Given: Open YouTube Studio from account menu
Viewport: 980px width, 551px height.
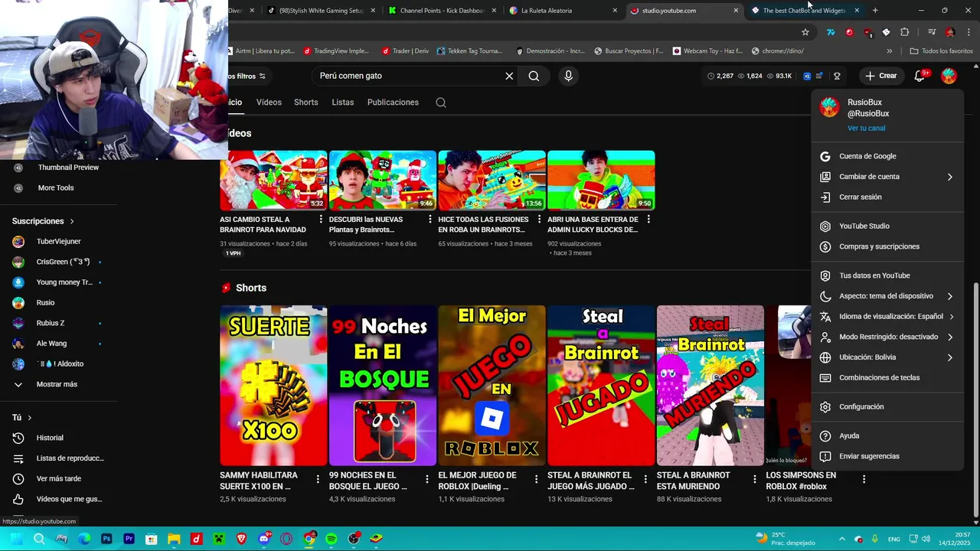Looking at the screenshot, I should pyautogui.click(x=887, y=227).
